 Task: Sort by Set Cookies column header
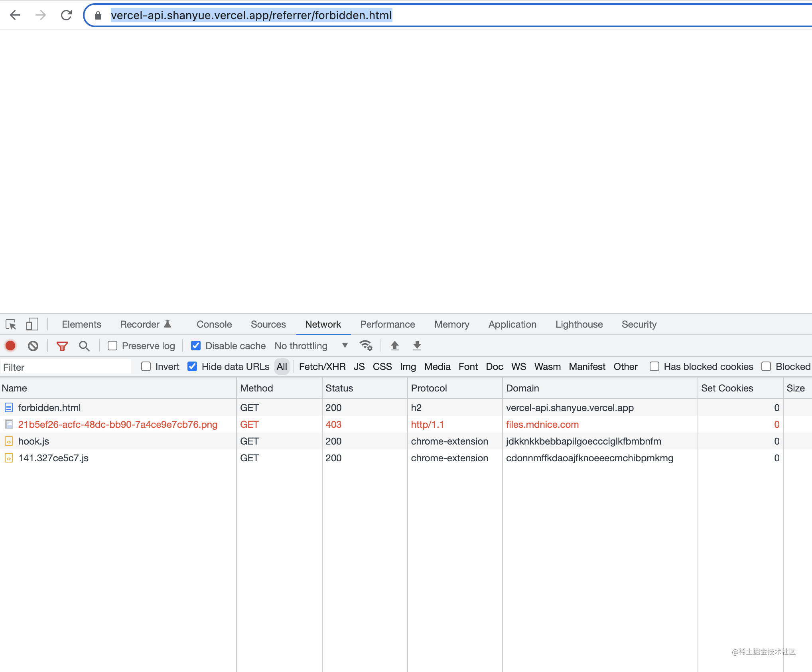point(741,388)
